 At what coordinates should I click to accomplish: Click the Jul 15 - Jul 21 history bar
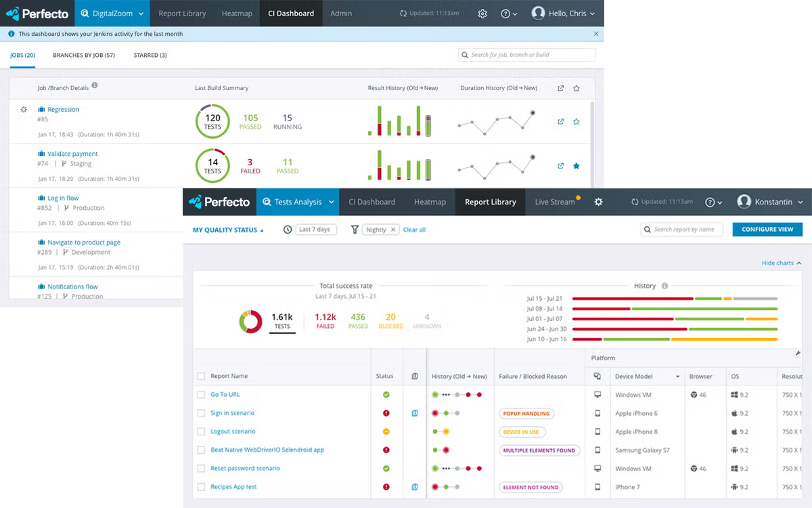pyautogui.click(x=675, y=299)
